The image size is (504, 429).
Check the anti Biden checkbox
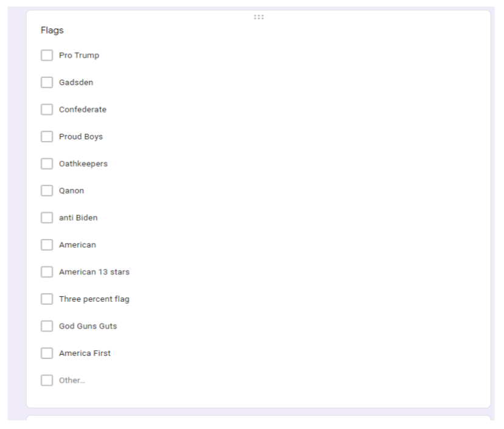(x=47, y=218)
